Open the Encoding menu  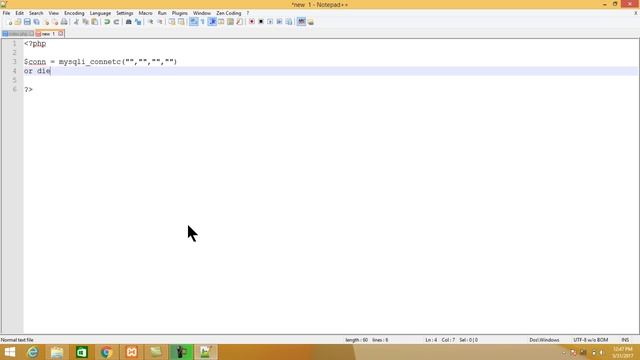point(74,13)
